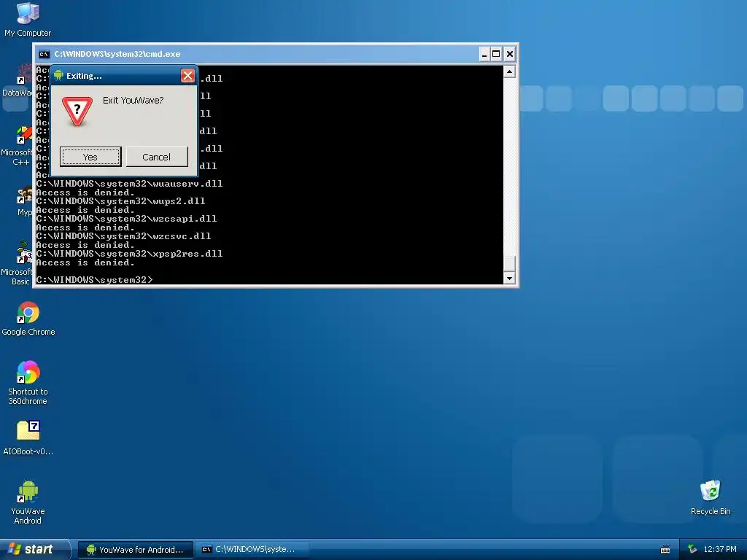The image size is (747, 560).
Task: Switch to C:\WINDOWS\syste... taskbar button
Action: (x=252, y=550)
